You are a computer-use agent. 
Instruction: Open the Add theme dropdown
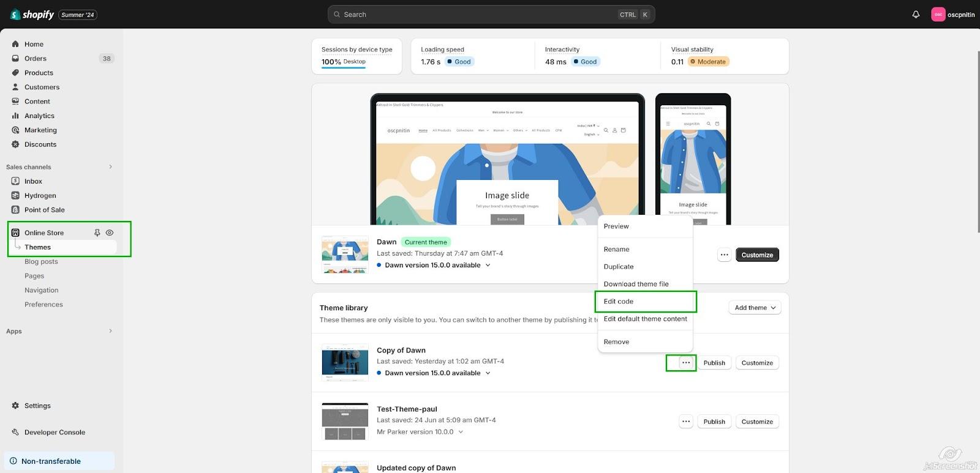point(755,308)
